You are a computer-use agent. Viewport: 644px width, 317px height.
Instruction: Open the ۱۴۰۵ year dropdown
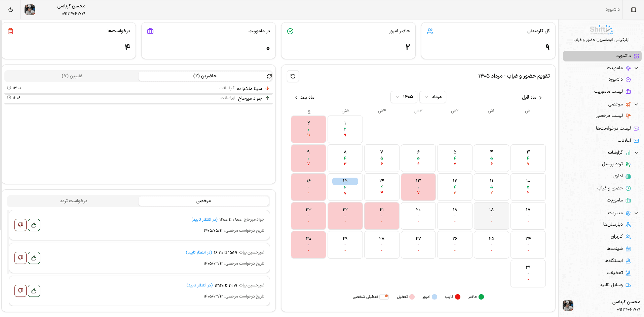pos(404,97)
